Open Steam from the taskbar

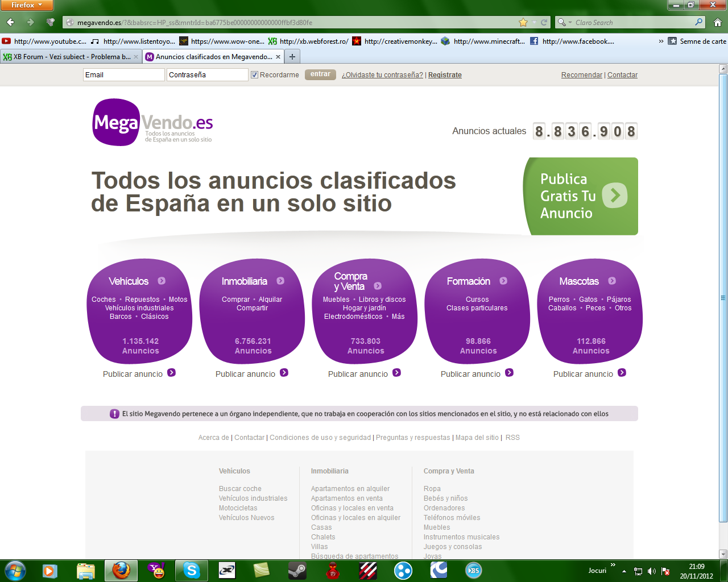pos(297,570)
